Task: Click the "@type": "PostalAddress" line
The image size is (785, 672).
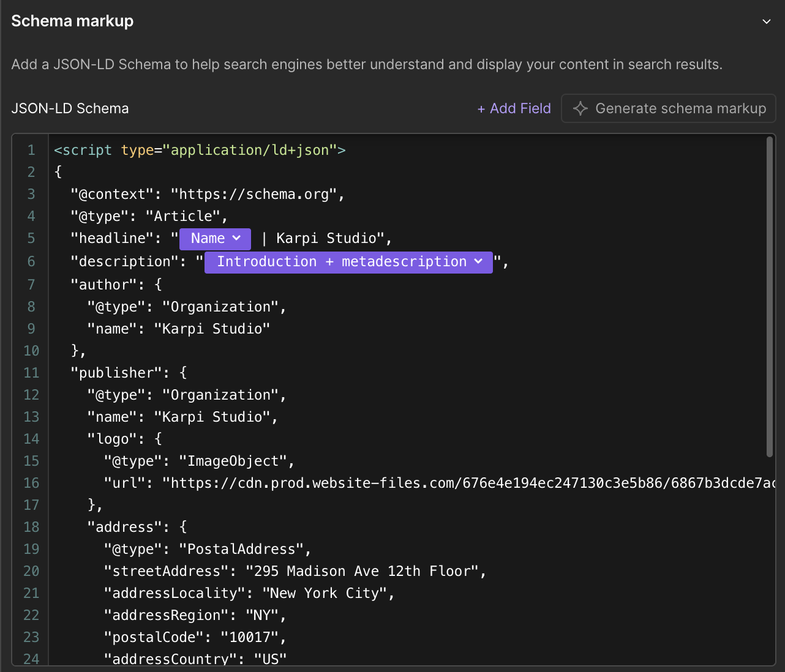Action: point(208,550)
